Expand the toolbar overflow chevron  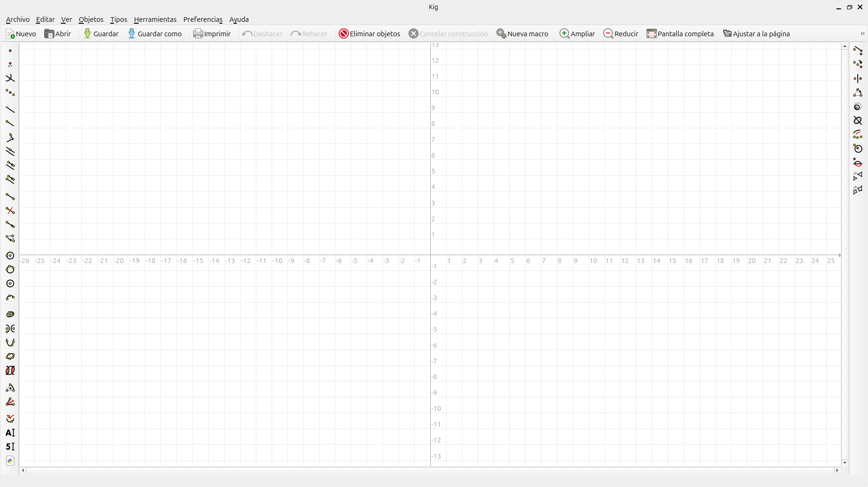coord(862,33)
